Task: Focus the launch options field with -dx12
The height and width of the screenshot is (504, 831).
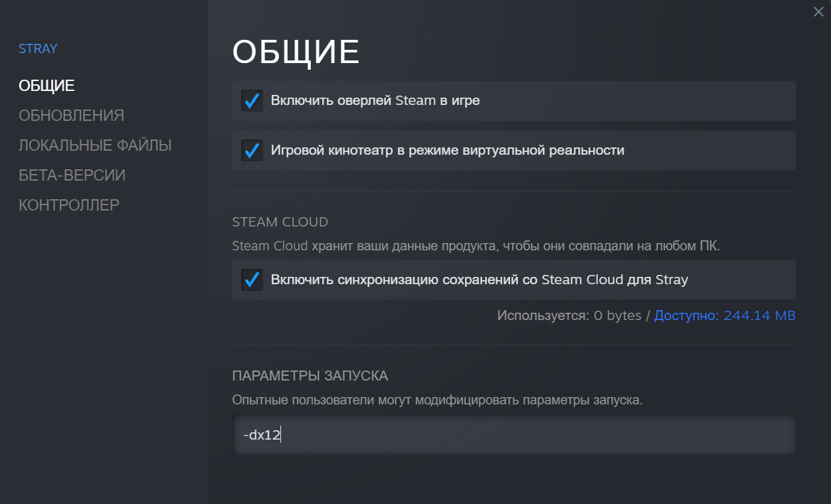Action: coord(513,436)
